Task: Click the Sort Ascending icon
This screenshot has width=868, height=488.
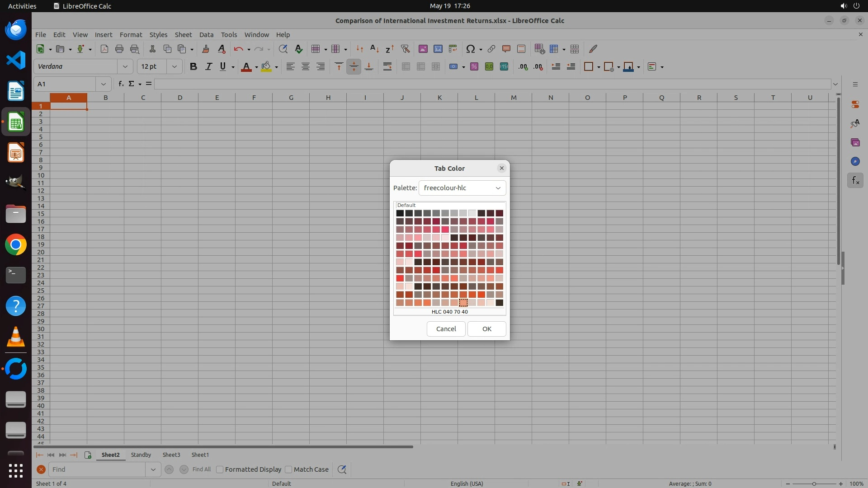Action: point(374,49)
